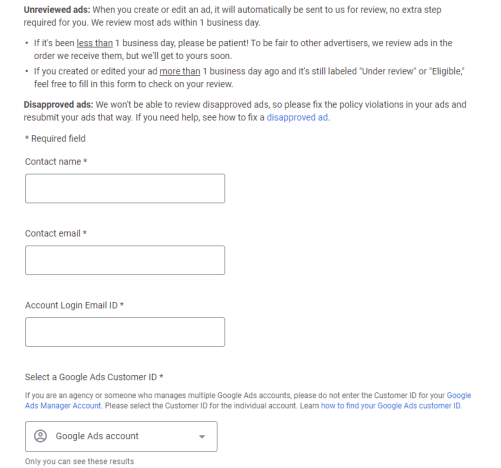This screenshot has width=501, height=468.
Task: Click the '* Required field' notice
Action: pyautogui.click(x=55, y=139)
